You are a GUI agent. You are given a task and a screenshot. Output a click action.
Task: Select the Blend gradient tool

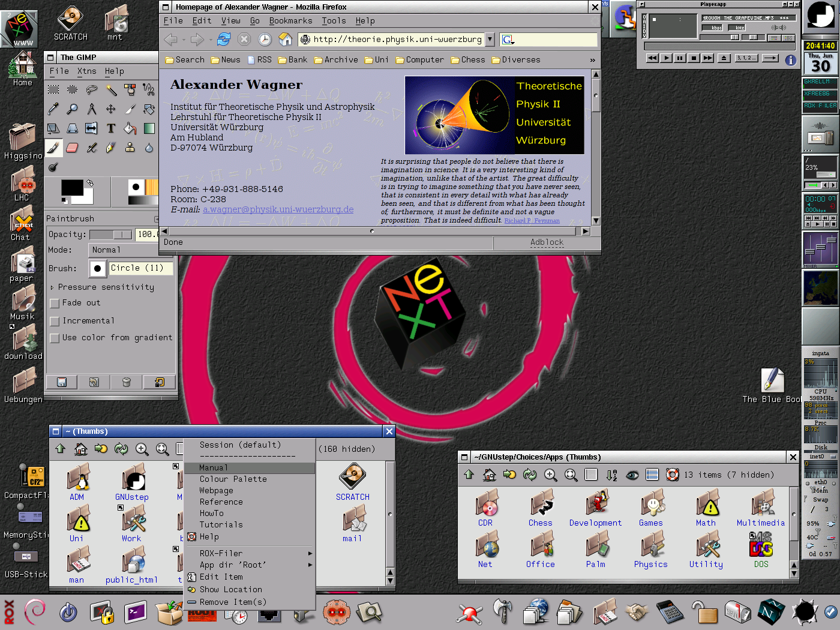click(149, 128)
